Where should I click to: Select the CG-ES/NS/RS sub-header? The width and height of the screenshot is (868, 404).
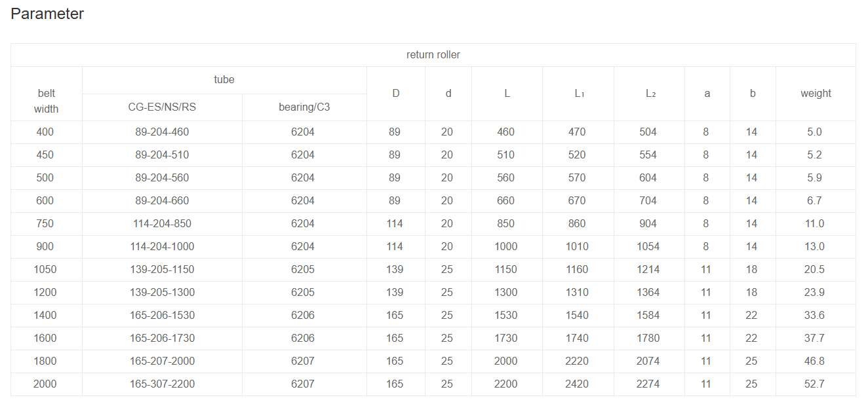[x=162, y=107]
